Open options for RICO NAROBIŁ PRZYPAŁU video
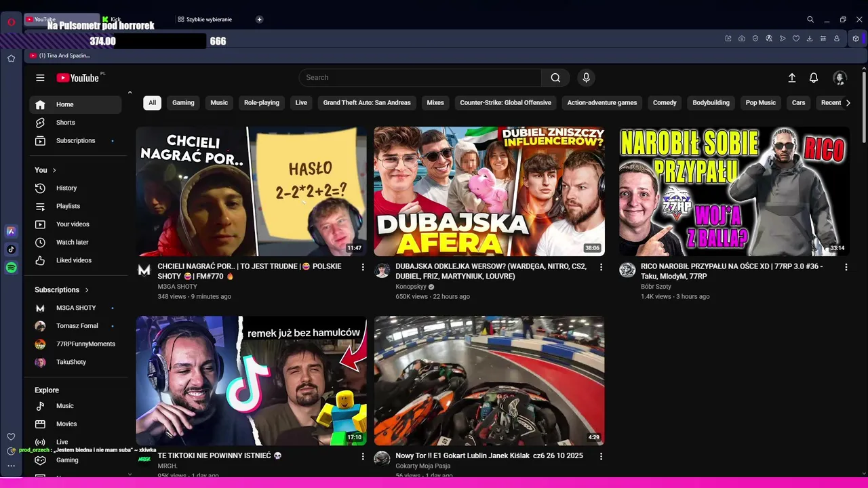This screenshot has height=488, width=868. 846,267
